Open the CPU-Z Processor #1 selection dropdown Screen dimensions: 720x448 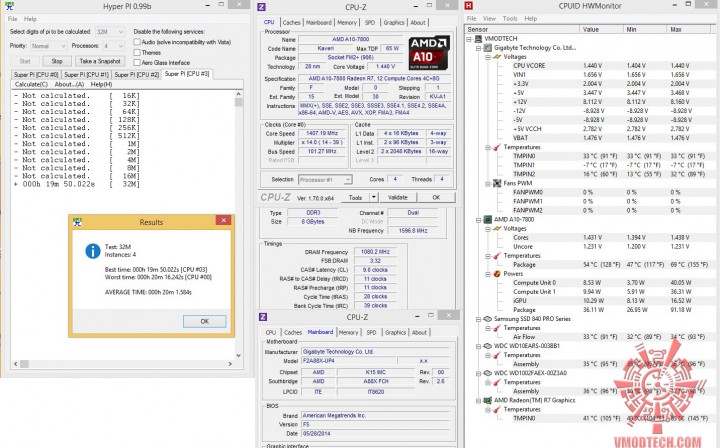(x=325, y=179)
